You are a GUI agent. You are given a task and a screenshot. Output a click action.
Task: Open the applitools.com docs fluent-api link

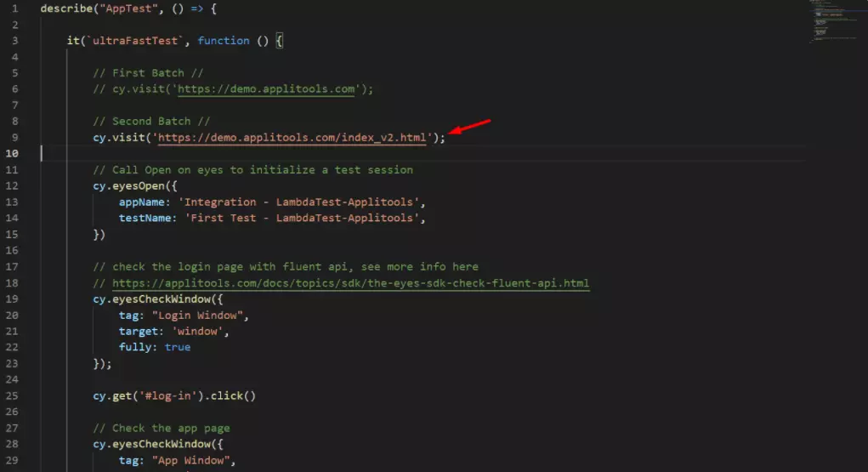pos(350,283)
